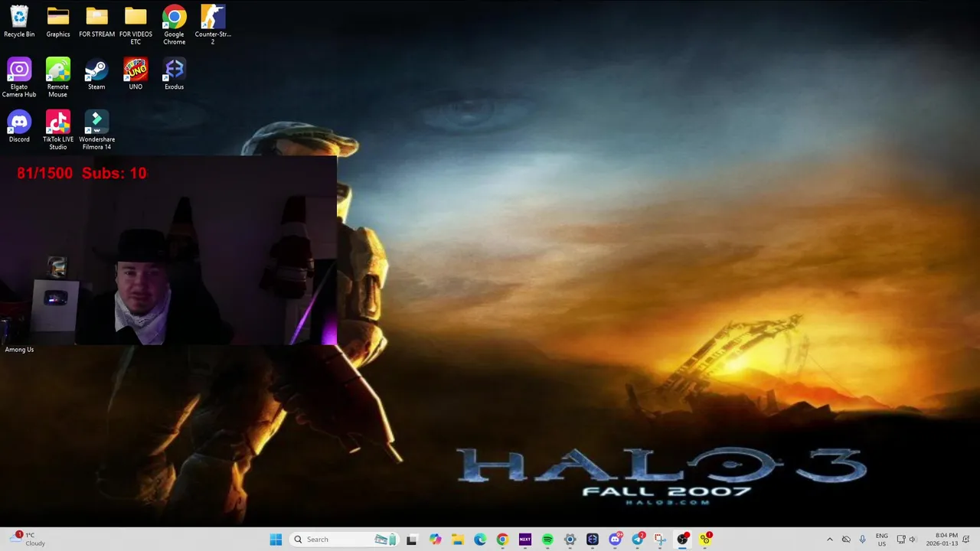Open ENG US language switcher

coord(882,540)
